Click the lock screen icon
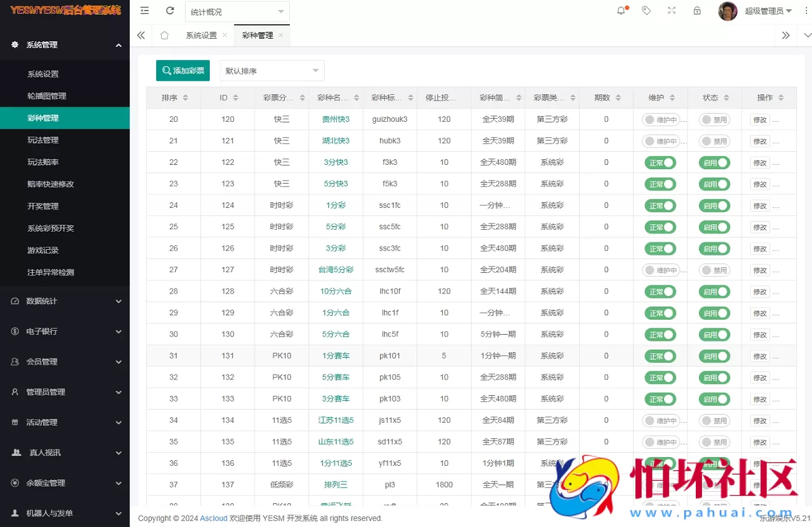This screenshot has width=812, height=527. (697, 11)
